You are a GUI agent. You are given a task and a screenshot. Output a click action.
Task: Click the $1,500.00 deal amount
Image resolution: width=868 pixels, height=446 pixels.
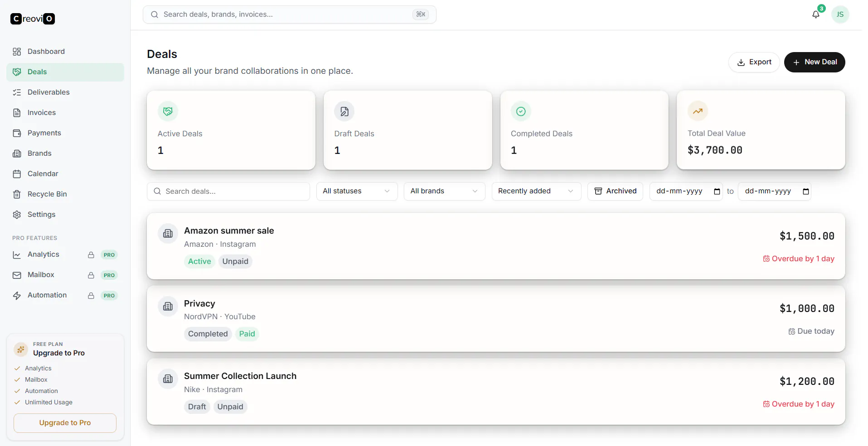[807, 236]
